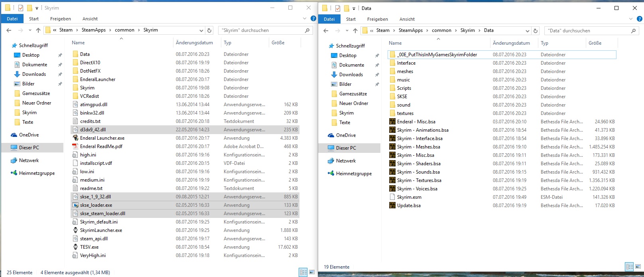Refresh the left Skyrim folder window
This screenshot has height=277, width=644.
click(209, 30)
